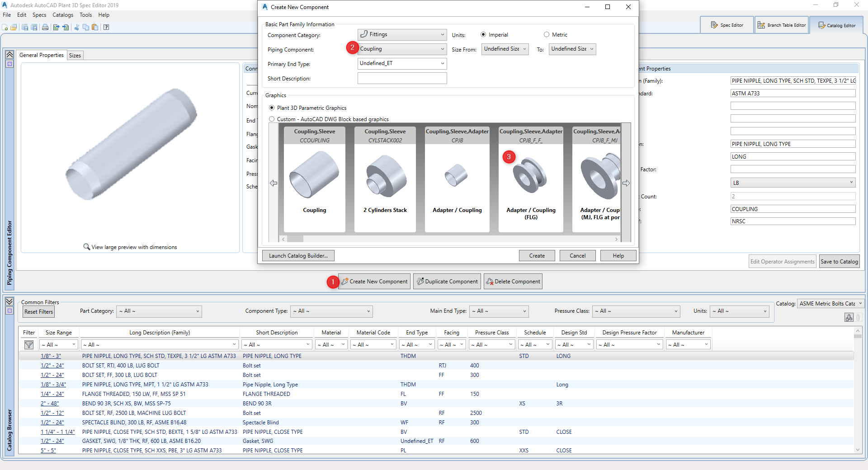This screenshot has height=470, width=868.
Task: Open the Part Category filter dropdown
Action: tap(159, 311)
